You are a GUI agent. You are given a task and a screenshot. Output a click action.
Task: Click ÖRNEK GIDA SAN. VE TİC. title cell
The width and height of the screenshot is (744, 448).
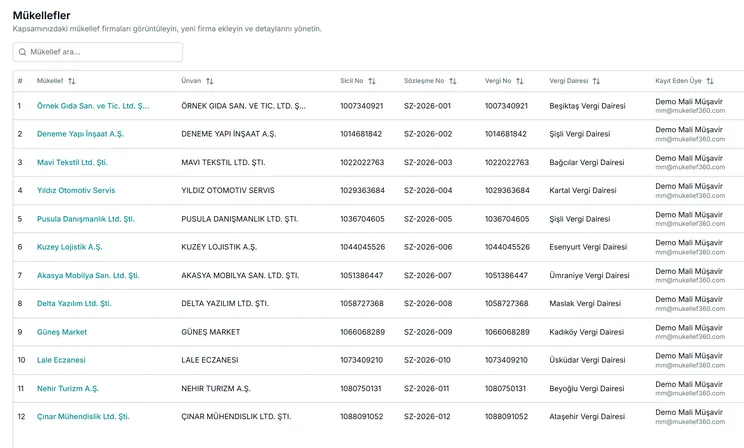[243, 106]
